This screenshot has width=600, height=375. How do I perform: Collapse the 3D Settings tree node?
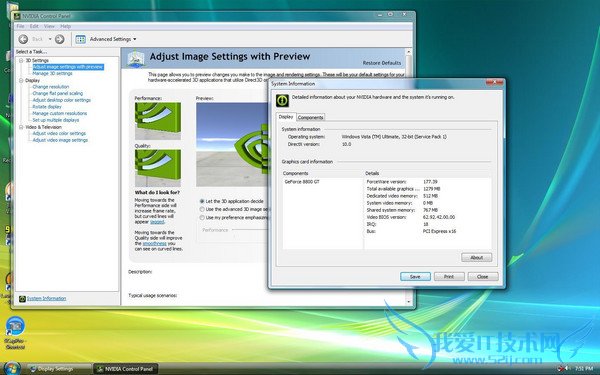pyautogui.click(x=21, y=60)
